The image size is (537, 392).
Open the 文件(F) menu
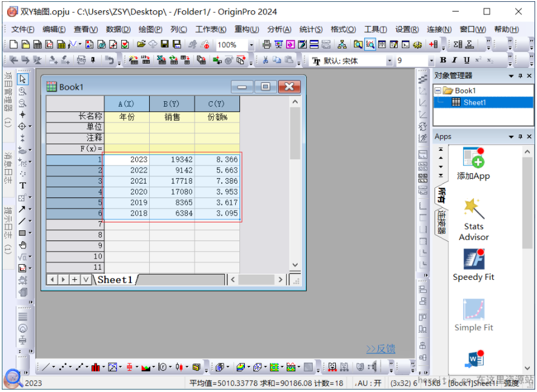[x=22, y=30]
